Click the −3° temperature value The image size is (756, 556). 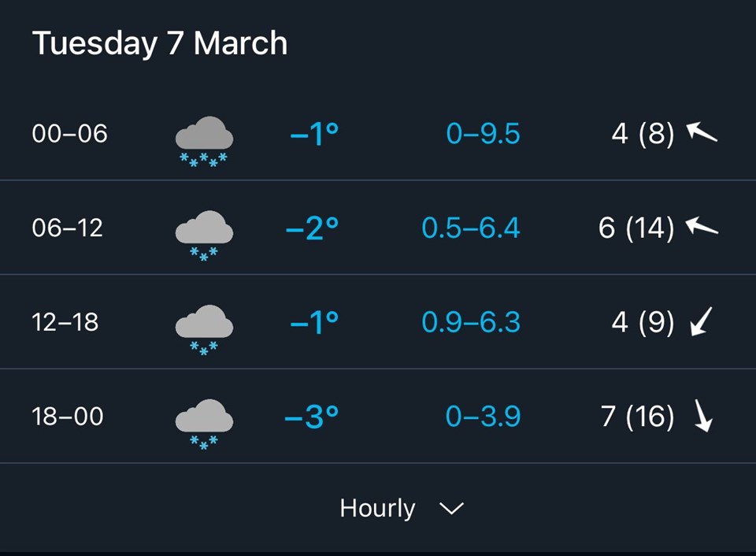312,417
